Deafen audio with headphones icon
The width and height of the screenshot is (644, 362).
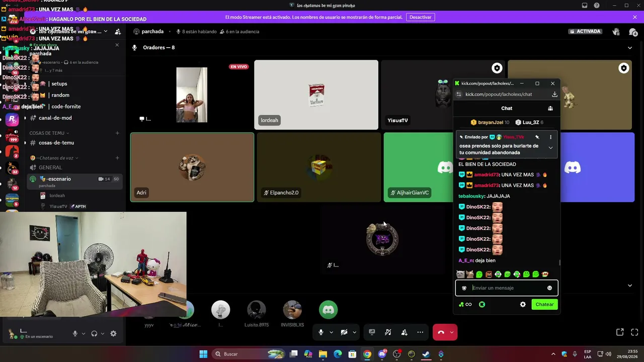[x=94, y=333]
